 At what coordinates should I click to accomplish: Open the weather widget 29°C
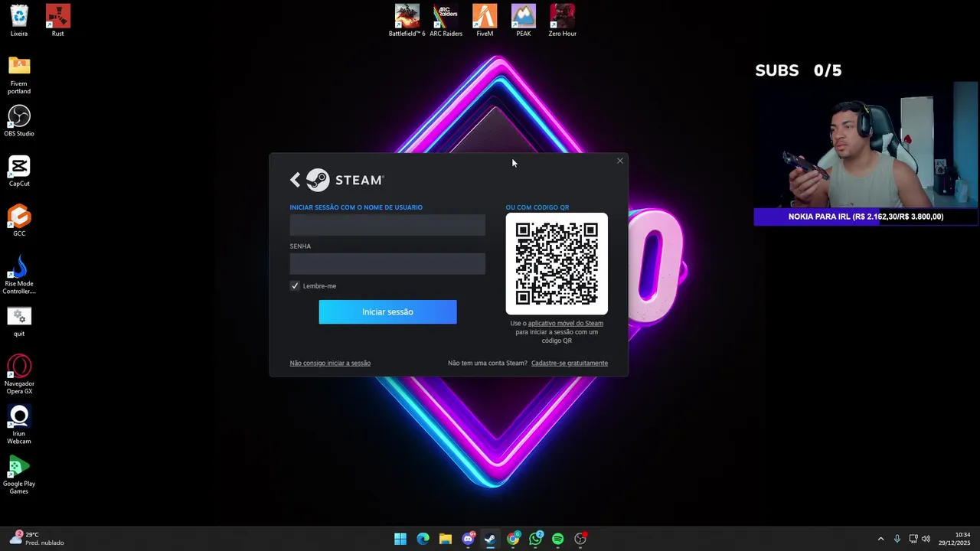38,539
